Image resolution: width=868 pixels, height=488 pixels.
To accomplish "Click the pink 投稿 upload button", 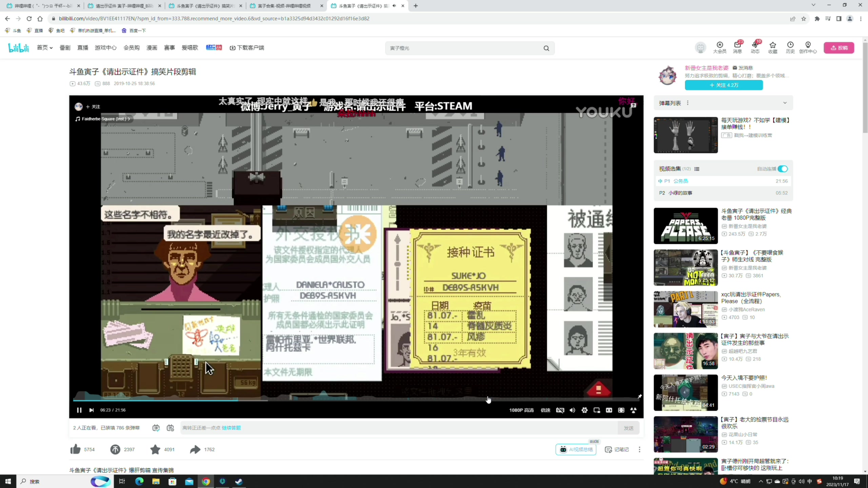I will coord(839,48).
